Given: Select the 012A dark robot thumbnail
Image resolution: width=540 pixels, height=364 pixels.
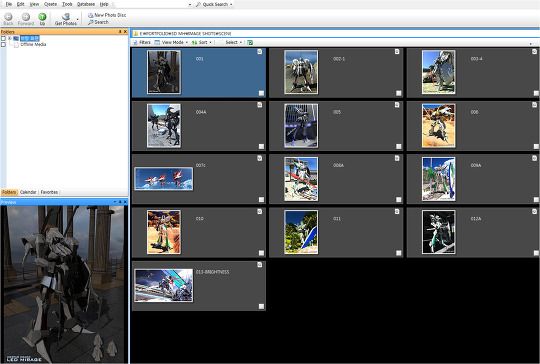Looking at the screenshot, I should click(438, 232).
